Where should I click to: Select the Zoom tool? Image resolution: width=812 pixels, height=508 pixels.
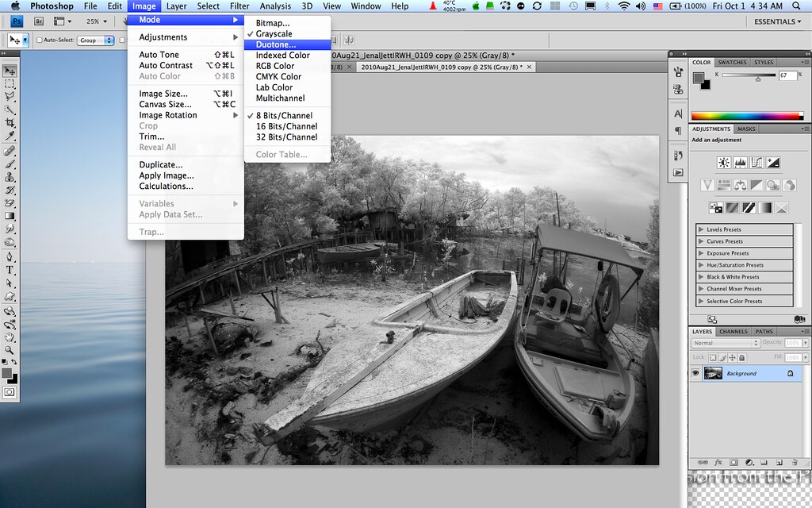click(10, 350)
